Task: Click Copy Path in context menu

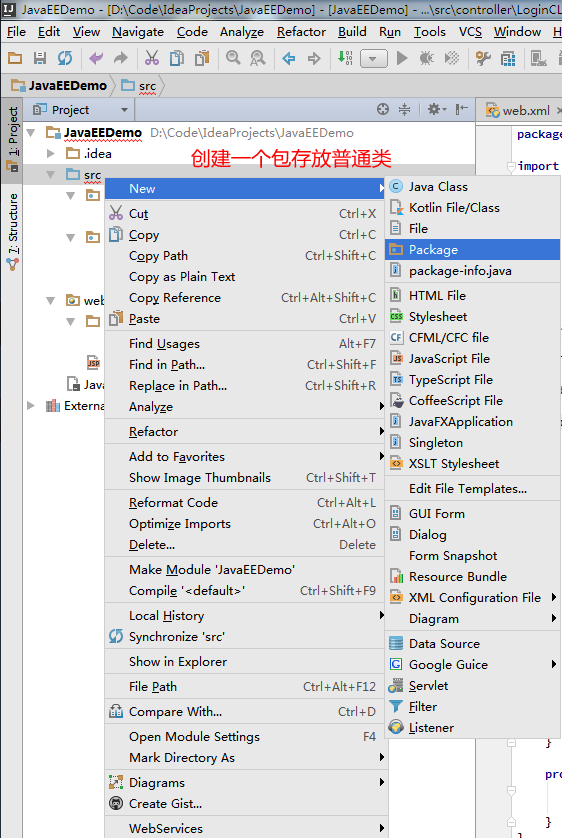Action: click(x=245, y=256)
